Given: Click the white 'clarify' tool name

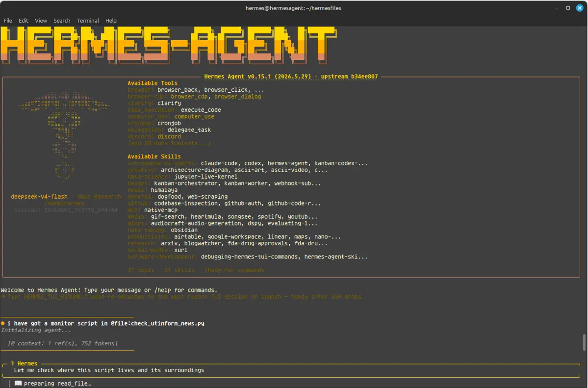Looking at the screenshot, I should click(169, 103).
